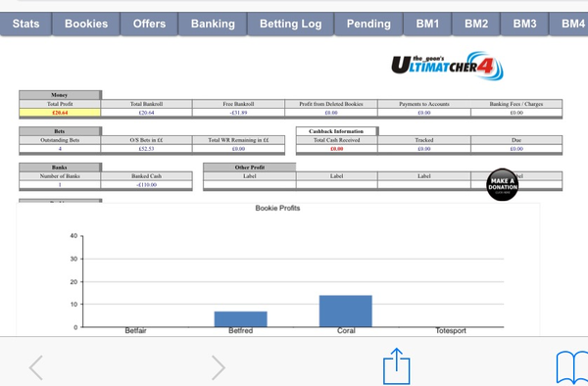588x386 pixels.
Task: Tap the Safari back arrow
Action: click(x=36, y=367)
